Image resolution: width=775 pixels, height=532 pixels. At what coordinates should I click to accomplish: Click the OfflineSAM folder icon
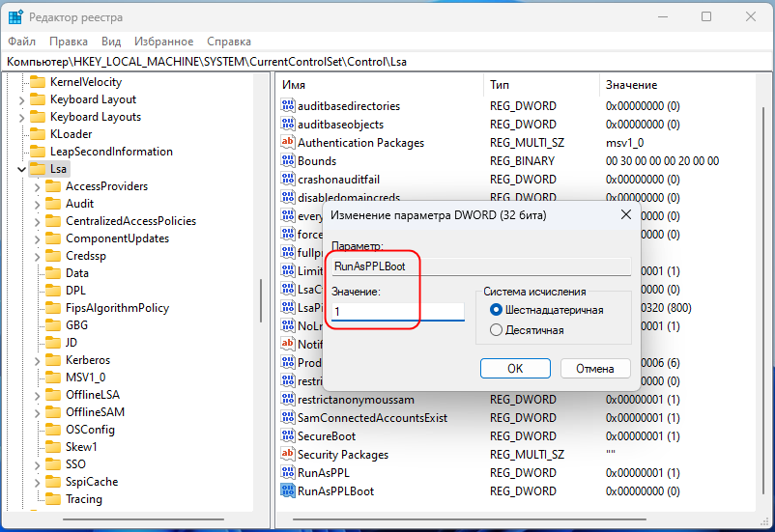click(53, 412)
